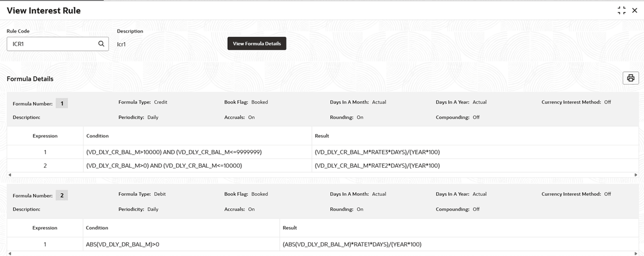This screenshot has height=256, width=644.
Task: Click the description value 'Icr1'
Action: (121, 44)
